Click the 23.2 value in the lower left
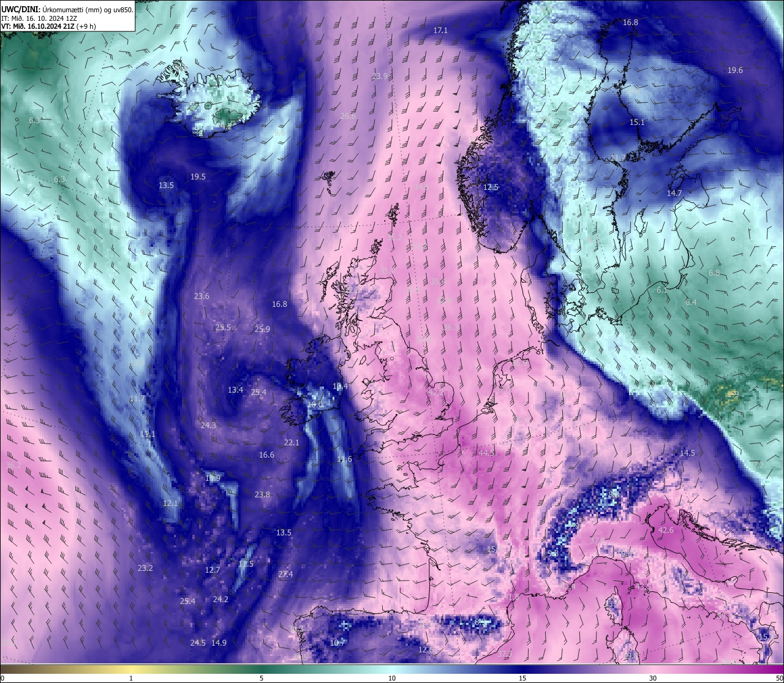The width and height of the screenshot is (784, 683). click(145, 568)
